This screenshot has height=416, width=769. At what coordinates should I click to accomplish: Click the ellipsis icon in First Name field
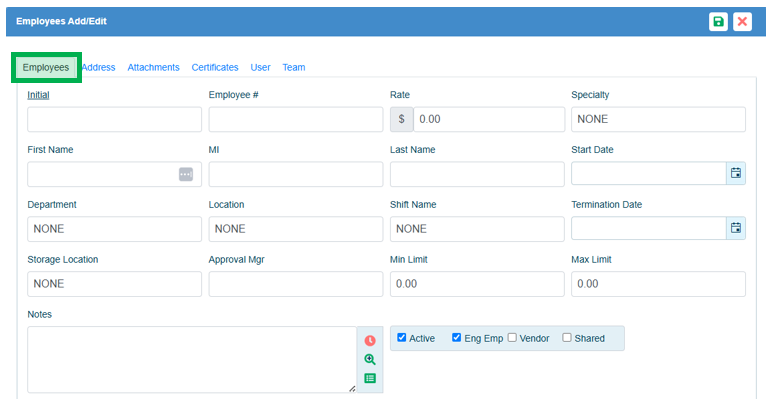(x=186, y=174)
